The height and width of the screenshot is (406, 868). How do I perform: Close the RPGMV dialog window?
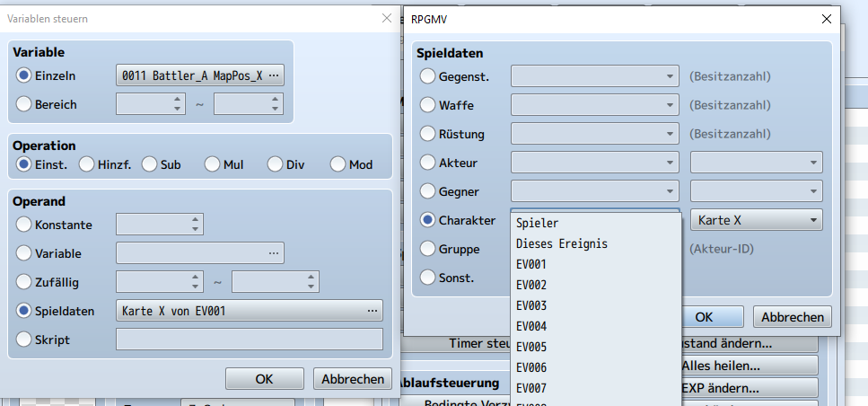pyautogui.click(x=827, y=20)
